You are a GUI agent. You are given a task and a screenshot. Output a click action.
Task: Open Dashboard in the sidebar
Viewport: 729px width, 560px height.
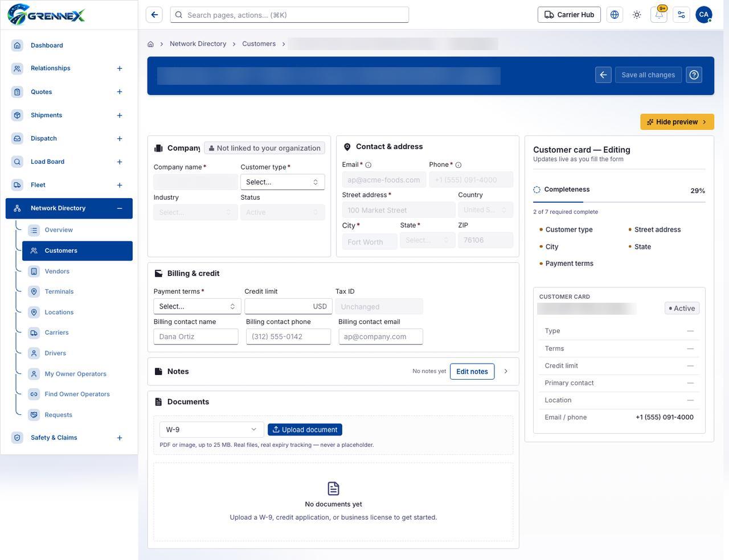click(x=69, y=45)
